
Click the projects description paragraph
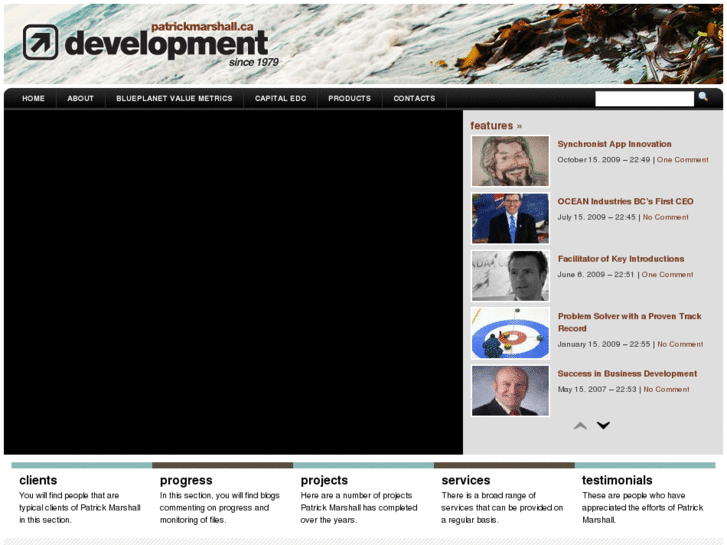click(359, 508)
